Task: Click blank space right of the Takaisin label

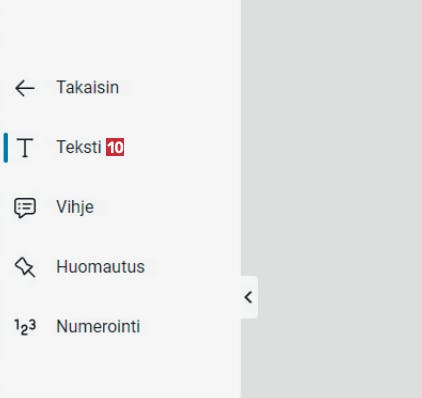Action: (180, 87)
